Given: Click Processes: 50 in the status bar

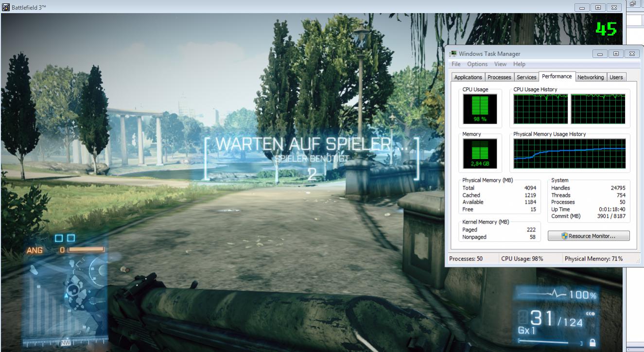Looking at the screenshot, I should 466,259.
